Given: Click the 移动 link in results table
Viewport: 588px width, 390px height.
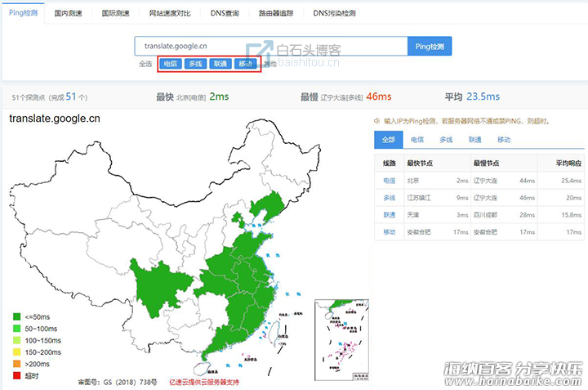Looking at the screenshot, I should point(390,232).
